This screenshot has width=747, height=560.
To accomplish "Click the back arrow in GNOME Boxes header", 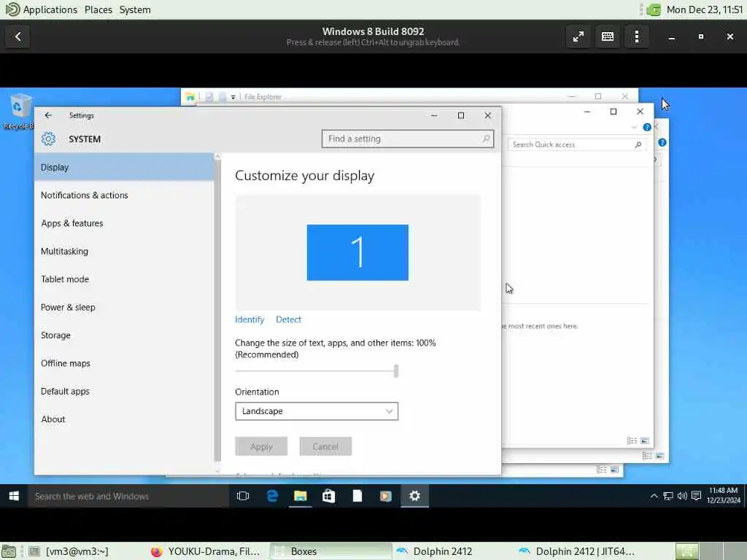I will click(18, 36).
